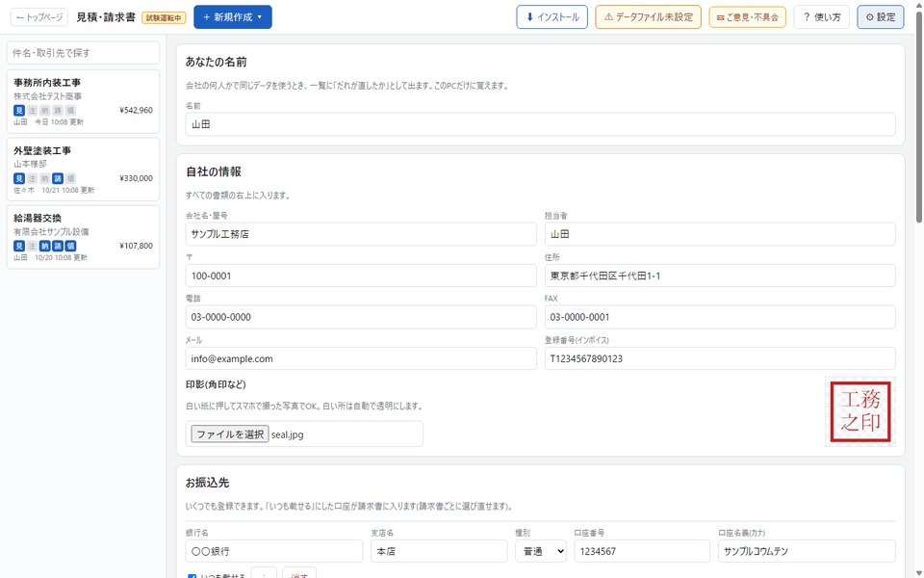Screen dimensions: 924x578
Task: Click the 納 badge on 外壁塗装工事 card
Action: tap(45, 178)
